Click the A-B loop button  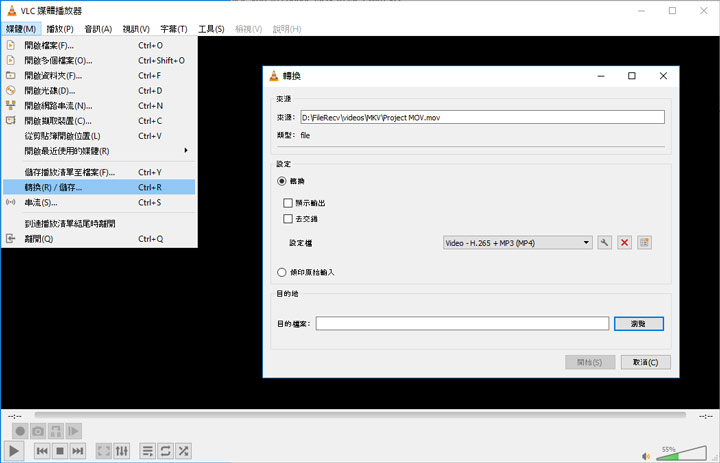(56, 431)
